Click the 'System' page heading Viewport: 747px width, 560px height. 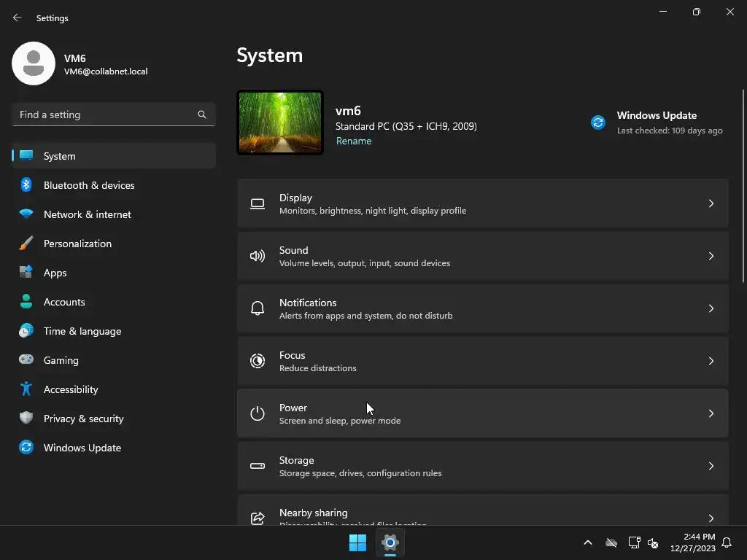[270, 55]
